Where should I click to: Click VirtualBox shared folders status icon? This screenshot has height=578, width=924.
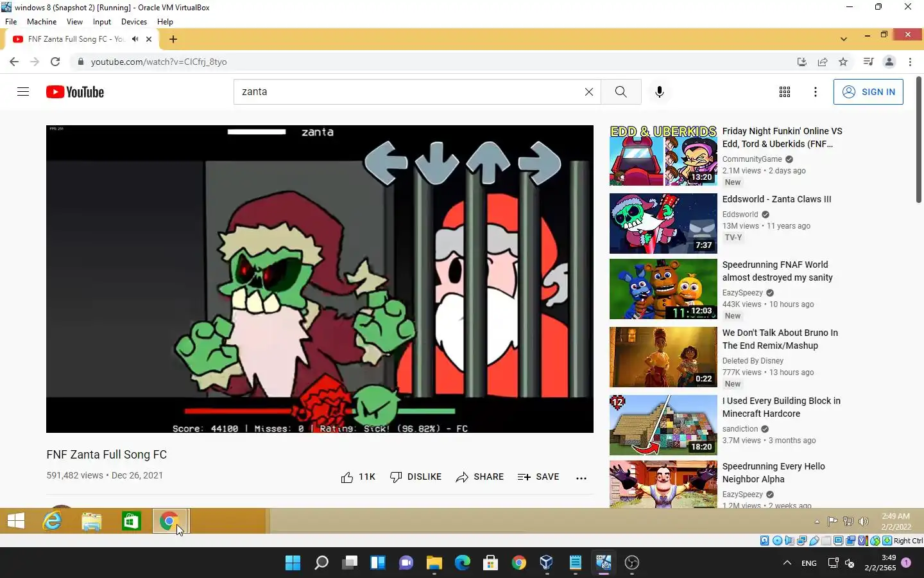click(x=827, y=541)
